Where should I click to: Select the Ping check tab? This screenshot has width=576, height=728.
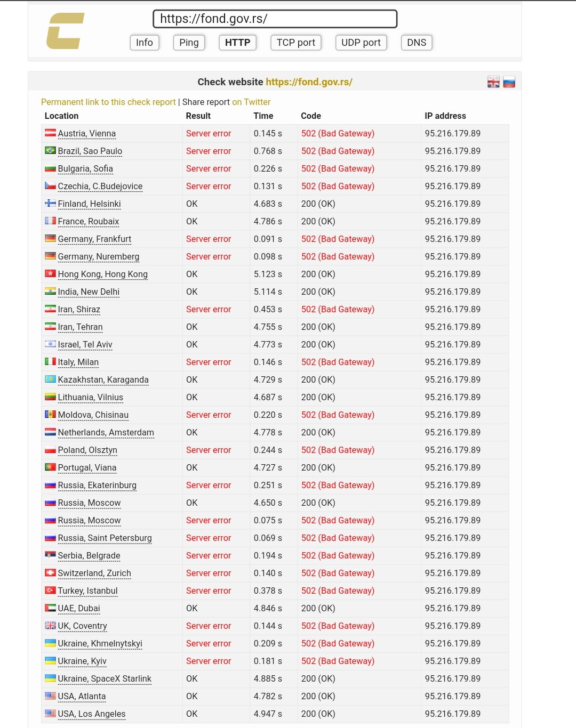click(x=189, y=43)
